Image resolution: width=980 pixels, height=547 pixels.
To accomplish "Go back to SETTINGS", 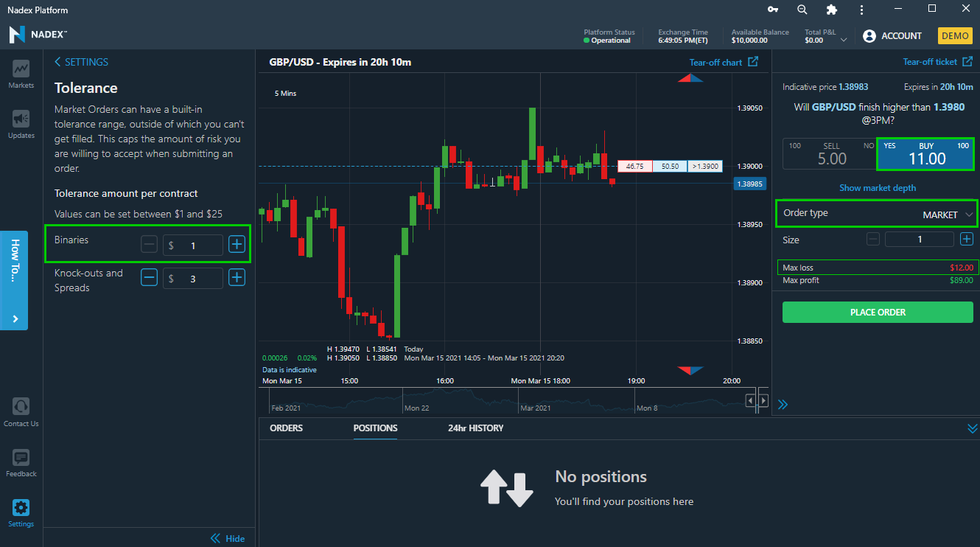I will click(x=82, y=62).
